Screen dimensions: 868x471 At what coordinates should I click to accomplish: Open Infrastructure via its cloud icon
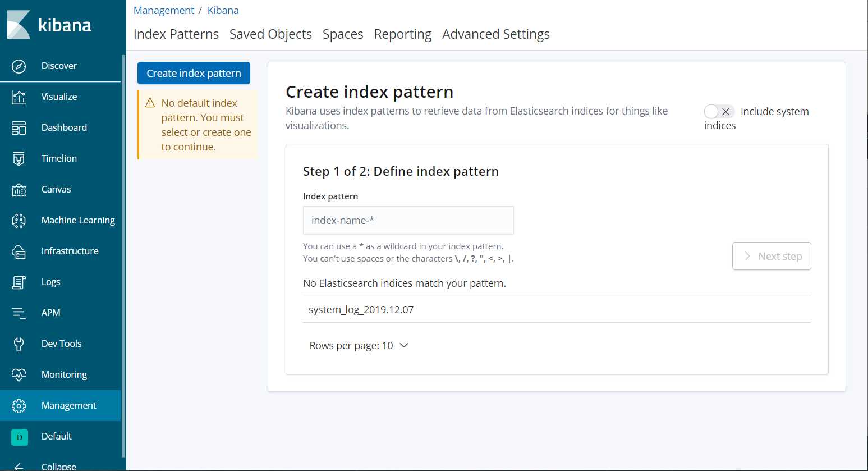(19, 251)
